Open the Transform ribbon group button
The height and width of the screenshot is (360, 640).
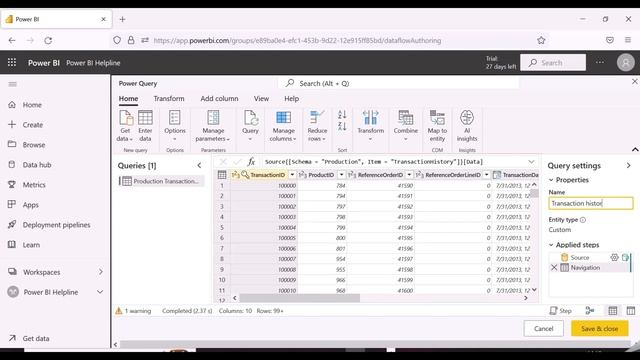371,126
